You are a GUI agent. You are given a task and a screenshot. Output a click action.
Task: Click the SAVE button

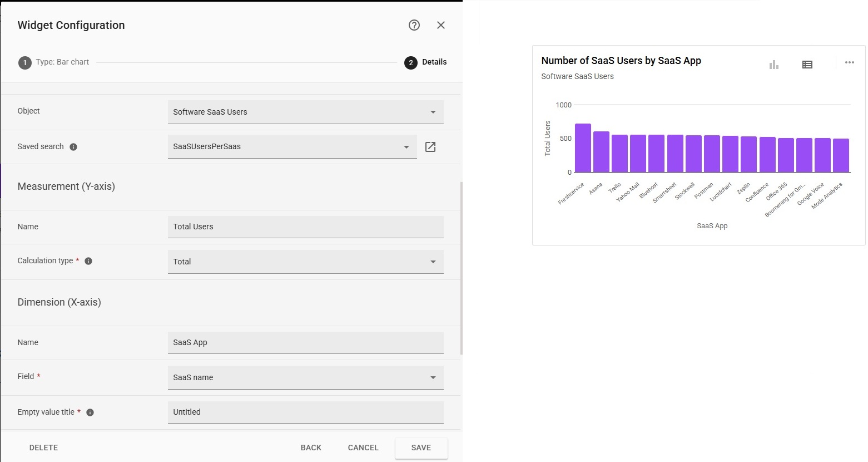[x=421, y=448]
